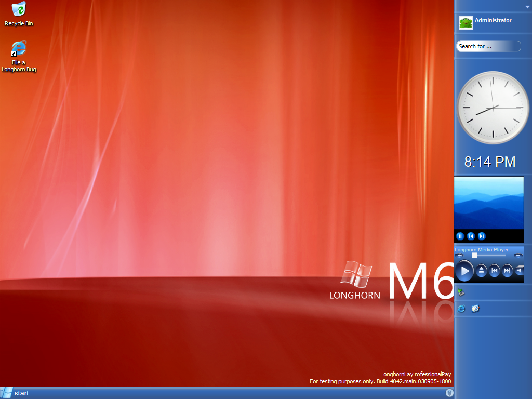Click the analog clock tile in sidebar

pyautogui.click(x=493, y=108)
